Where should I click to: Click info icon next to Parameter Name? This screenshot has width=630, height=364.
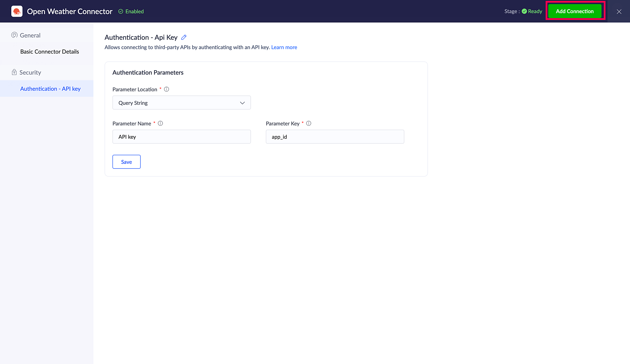click(160, 123)
